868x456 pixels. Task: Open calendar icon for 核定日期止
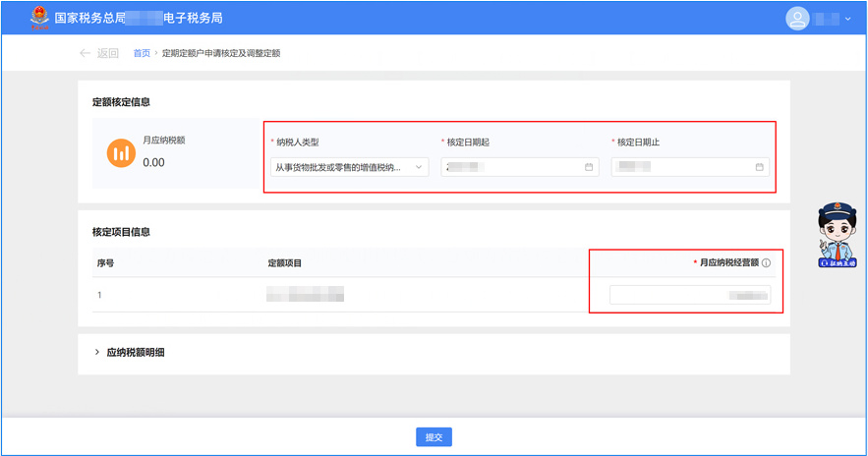(x=759, y=167)
